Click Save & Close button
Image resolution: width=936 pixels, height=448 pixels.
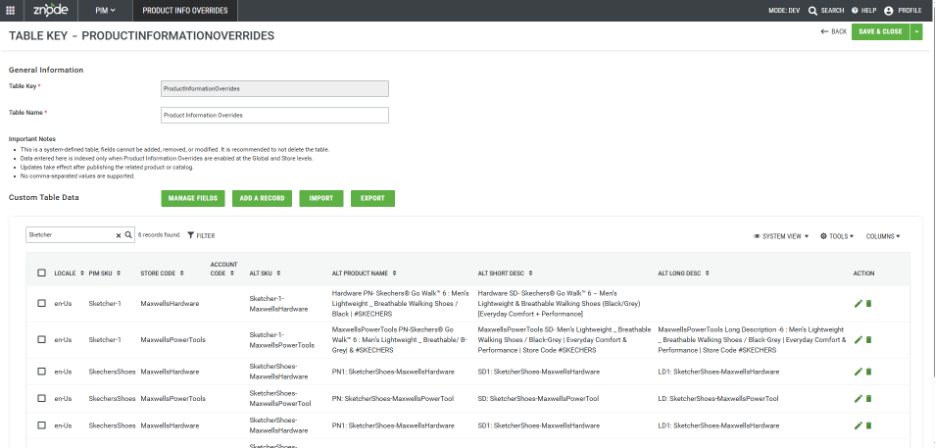(880, 32)
